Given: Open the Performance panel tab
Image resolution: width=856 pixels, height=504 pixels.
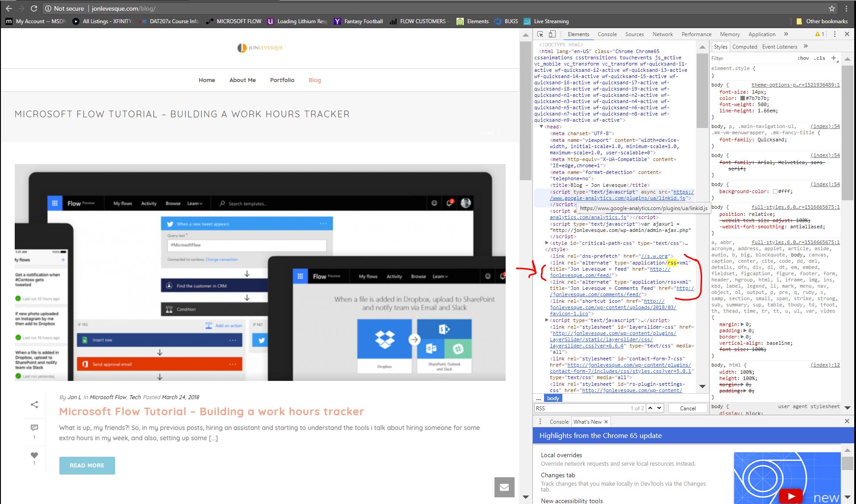Looking at the screenshot, I should click(696, 34).
